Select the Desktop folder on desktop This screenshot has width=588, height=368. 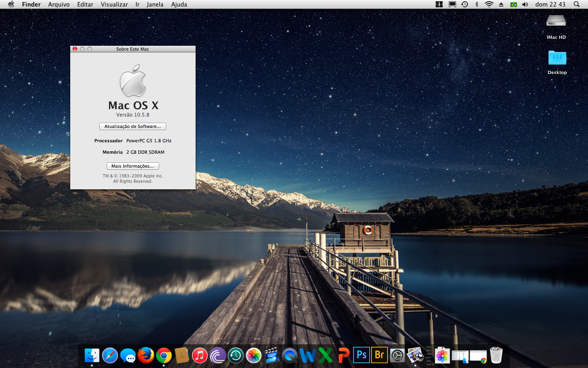pos(557,58)
